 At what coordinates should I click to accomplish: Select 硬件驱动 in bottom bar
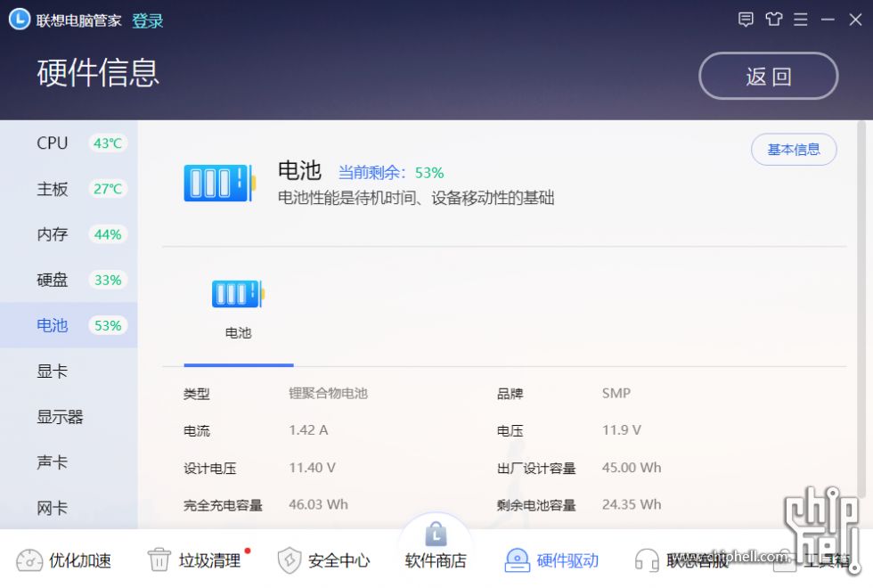[x=551, y=560]
